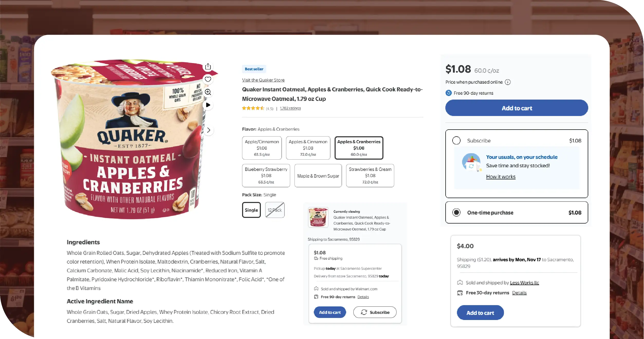Click the Currently viewing product thumbnail
This screenshot has width=644, height=339.
(318, 217)
